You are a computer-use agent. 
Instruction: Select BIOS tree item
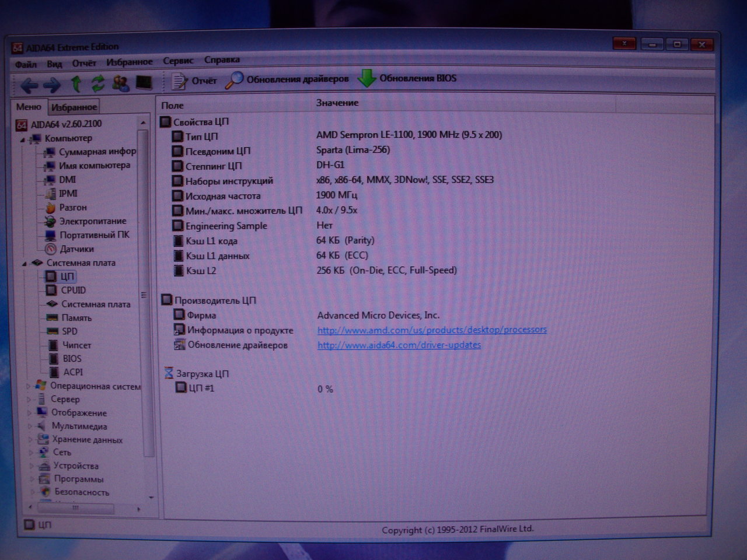[65, 359]
